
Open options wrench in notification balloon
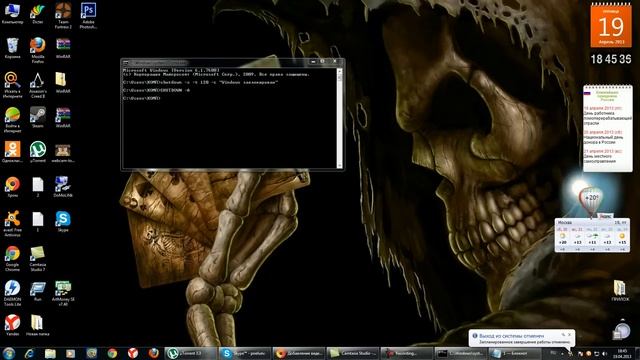click(563, 335)
